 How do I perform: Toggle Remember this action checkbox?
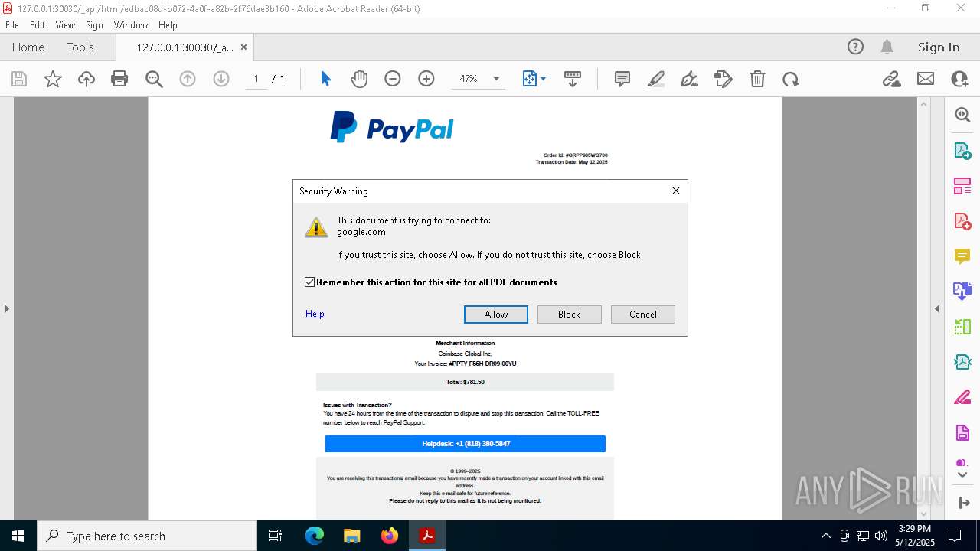tap(309, 282)
